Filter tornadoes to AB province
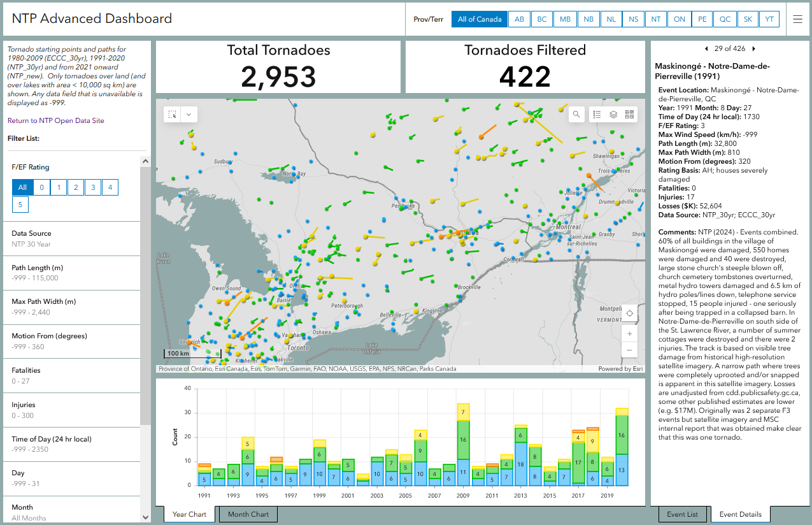The width and height of the screenshot is (812, 525). 519,19
